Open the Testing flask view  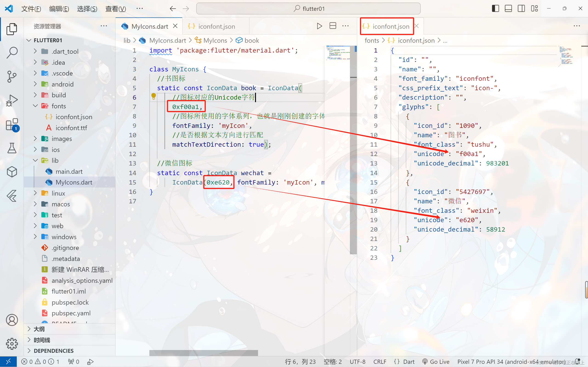tap(12, 148)
